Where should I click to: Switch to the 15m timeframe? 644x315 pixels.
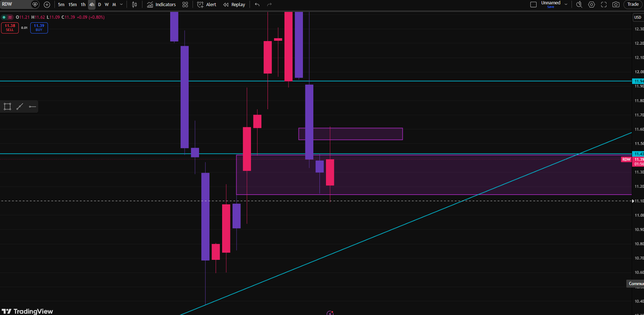click(x=72, y=4)
